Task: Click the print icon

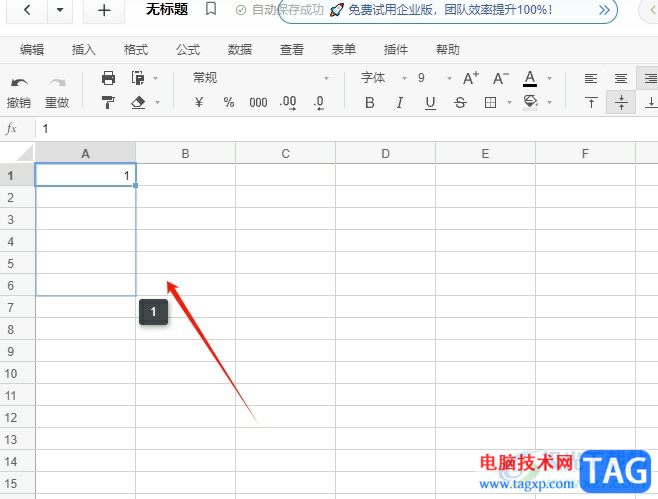Action: (108, 78)
